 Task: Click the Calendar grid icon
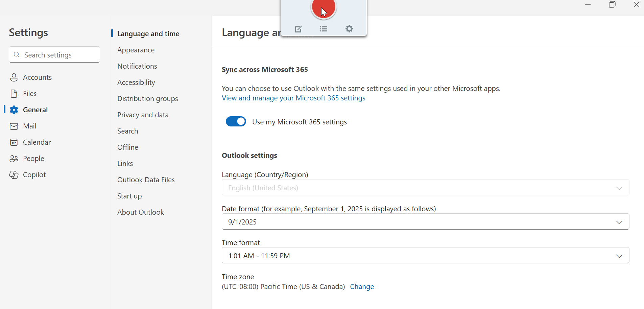(14, 142)
